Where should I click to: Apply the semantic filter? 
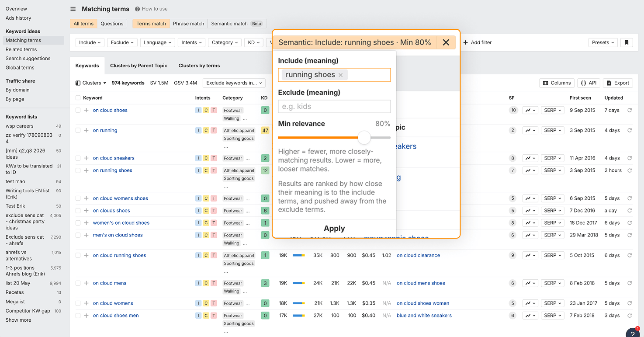(334, 228)
